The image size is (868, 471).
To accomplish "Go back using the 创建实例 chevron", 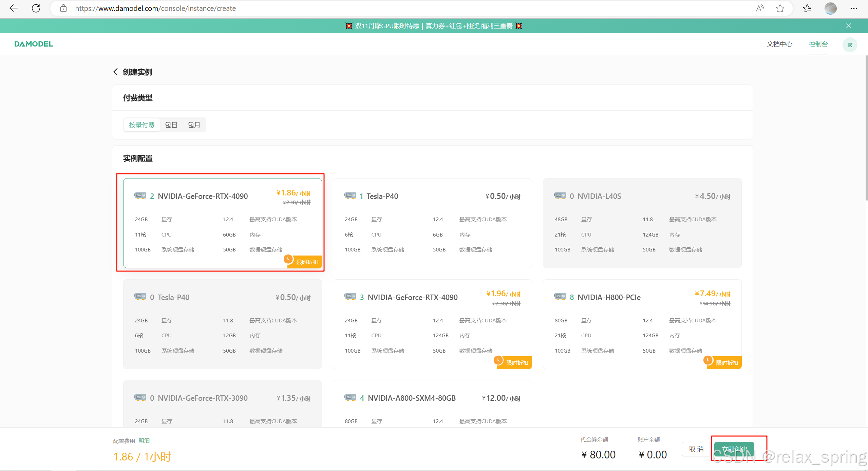I will [x=115, y=72].
